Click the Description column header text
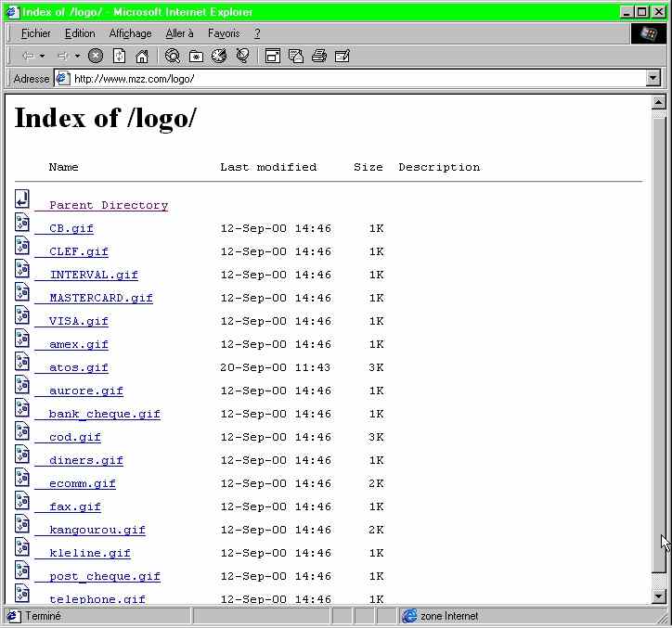 (x=439, y=167)
